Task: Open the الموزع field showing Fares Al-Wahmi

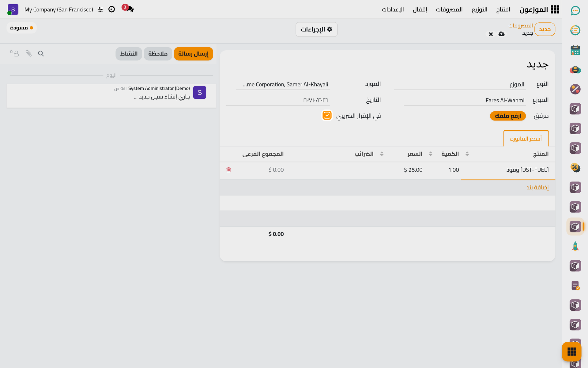Action: pos(465,100)
